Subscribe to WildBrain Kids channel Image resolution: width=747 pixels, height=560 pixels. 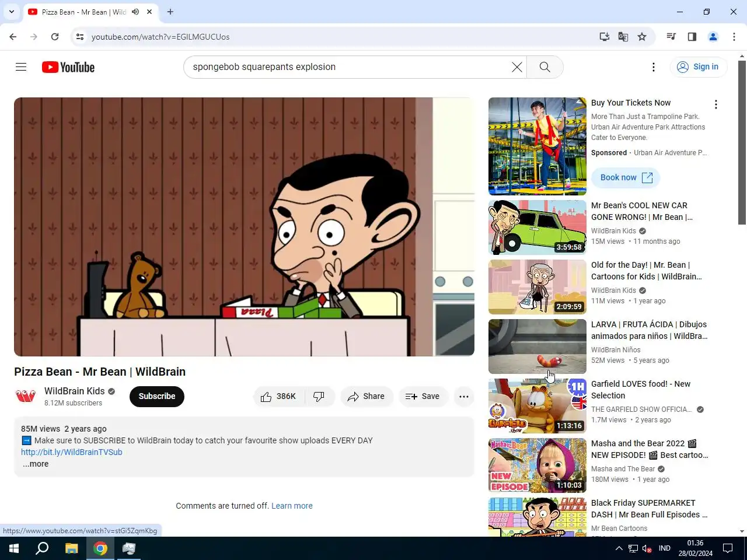(x=157, y=397)
